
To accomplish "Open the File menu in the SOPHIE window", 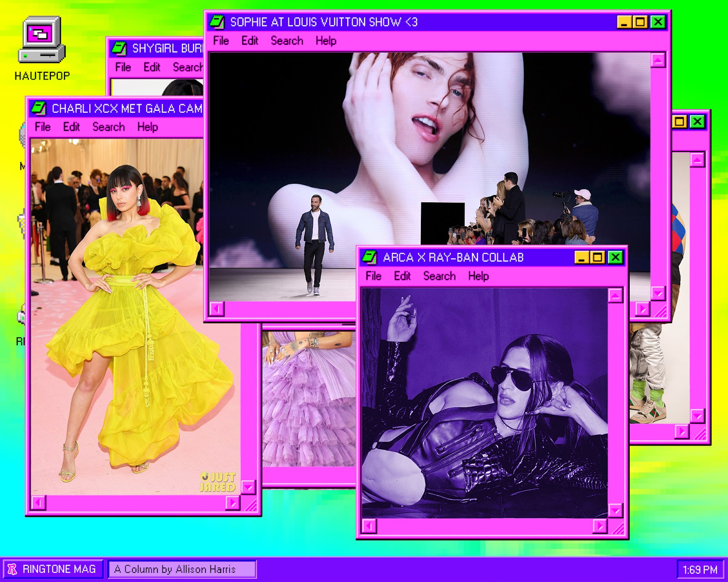I will tap(221, 41).
